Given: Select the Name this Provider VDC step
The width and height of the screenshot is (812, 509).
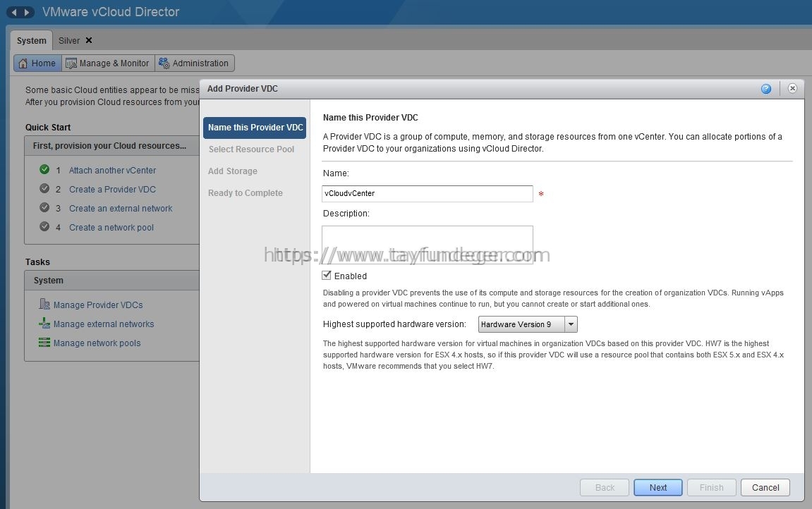Looking at the screenshot, I should [x=255, y=128].
